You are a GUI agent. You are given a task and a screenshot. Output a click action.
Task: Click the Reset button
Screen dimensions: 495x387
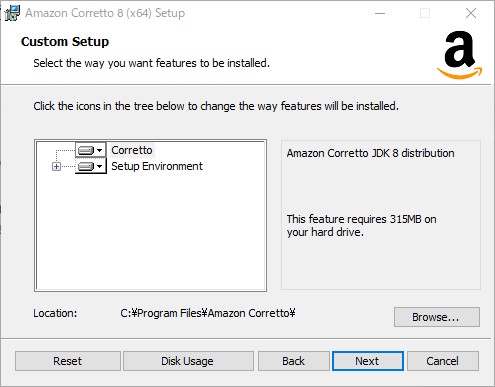68,361
